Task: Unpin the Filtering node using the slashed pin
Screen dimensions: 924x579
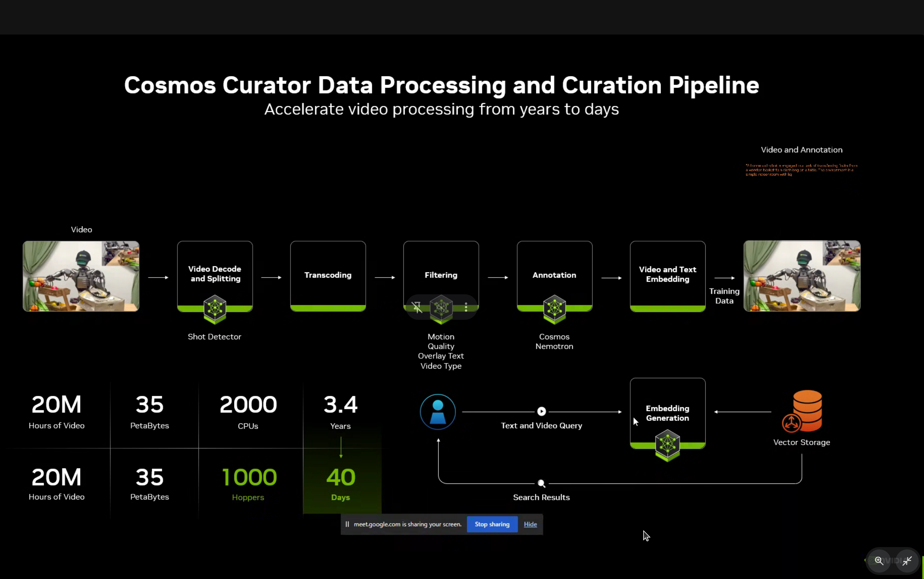Action: click(417, 308)
